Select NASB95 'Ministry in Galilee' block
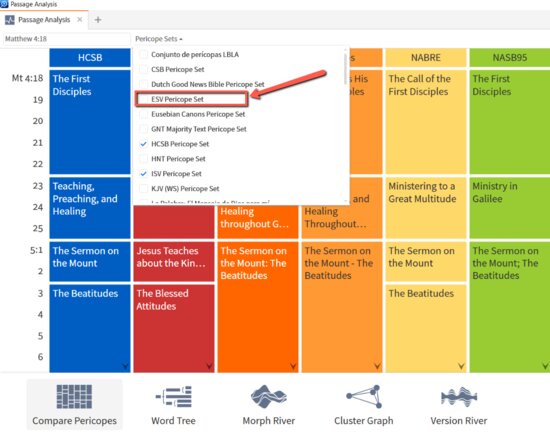This screenshot has height=436, width=550. [x=510, y=208]
